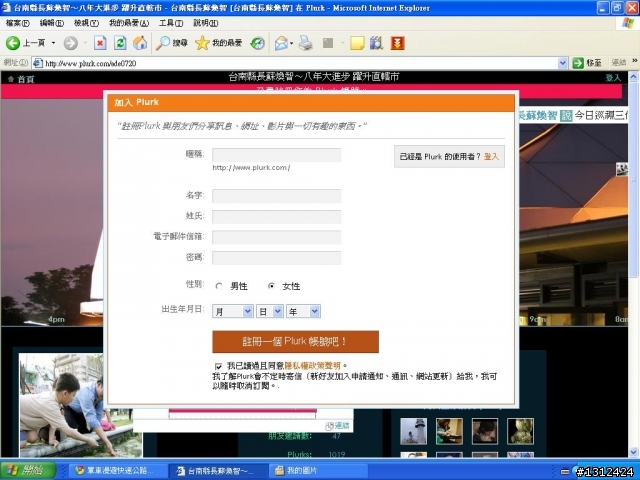Click the last name input field
The width and height of the screenshot is (640, 480).
276,217
